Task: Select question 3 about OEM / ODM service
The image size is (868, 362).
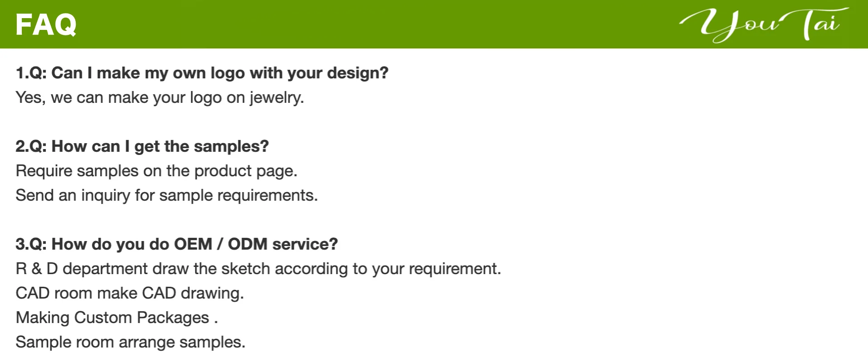Action: 176,244
